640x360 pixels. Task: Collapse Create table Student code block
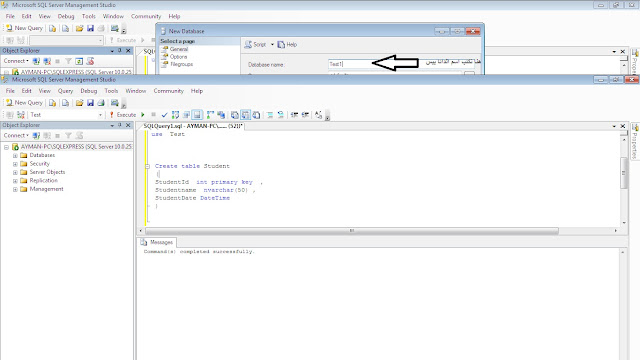point(147,167)
